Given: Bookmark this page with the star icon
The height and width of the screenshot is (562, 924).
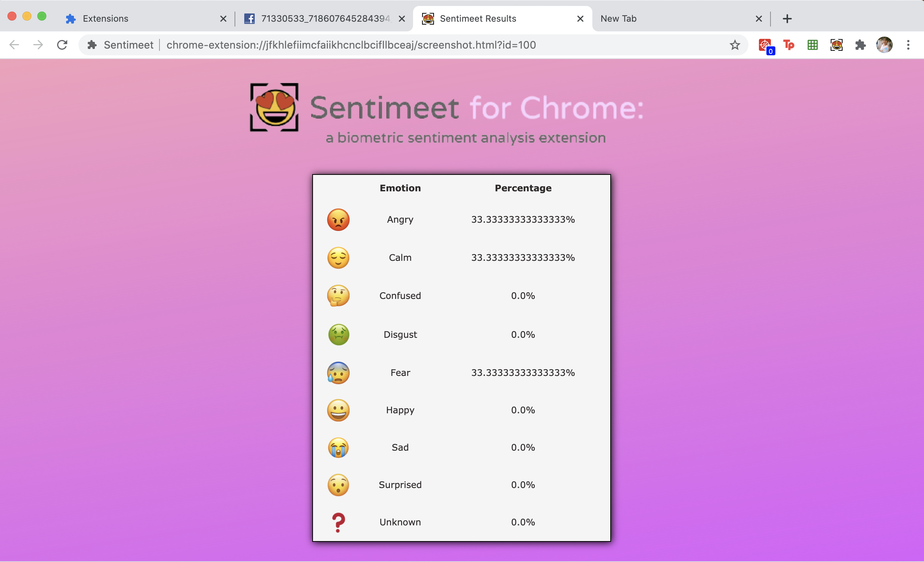Looking at the screenshot, I should (735, 45).
